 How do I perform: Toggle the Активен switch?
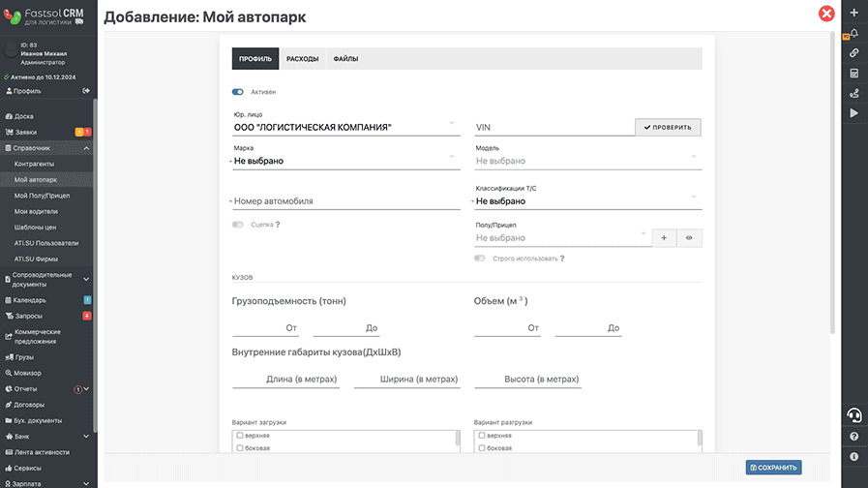pos(237,92)
